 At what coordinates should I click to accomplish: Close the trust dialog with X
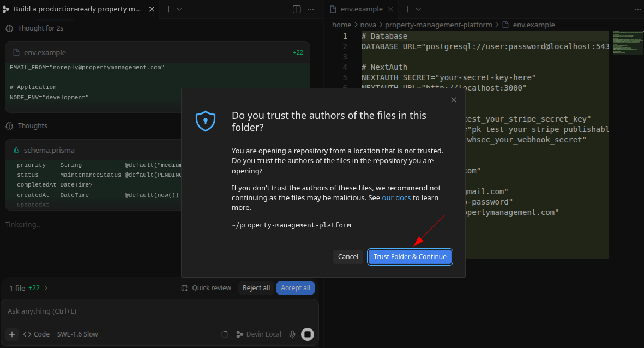[454, 100]
